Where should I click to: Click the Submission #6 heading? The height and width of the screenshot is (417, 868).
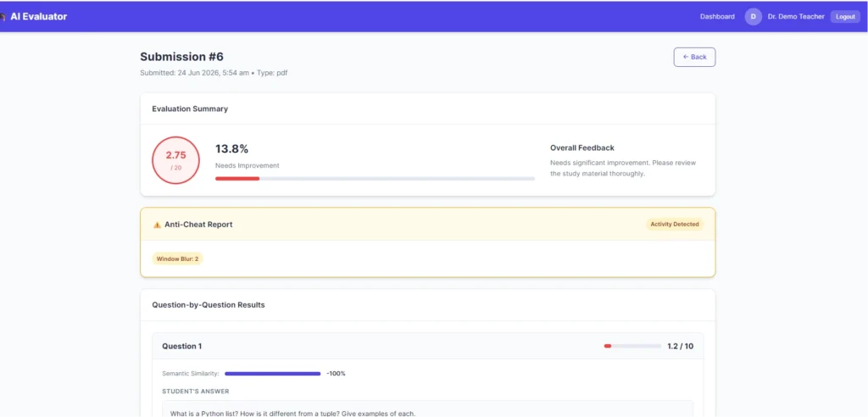point(181,57)
